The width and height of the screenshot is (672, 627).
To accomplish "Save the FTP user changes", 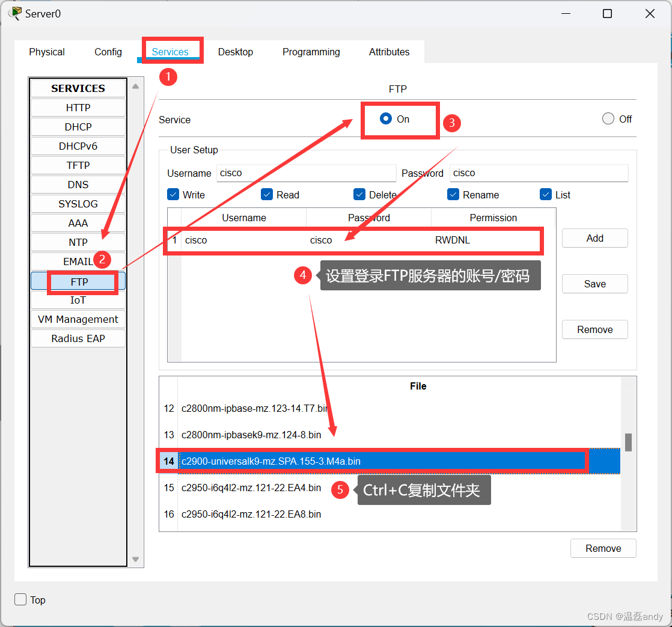I will pyautogui.click(x=595, y=284).
